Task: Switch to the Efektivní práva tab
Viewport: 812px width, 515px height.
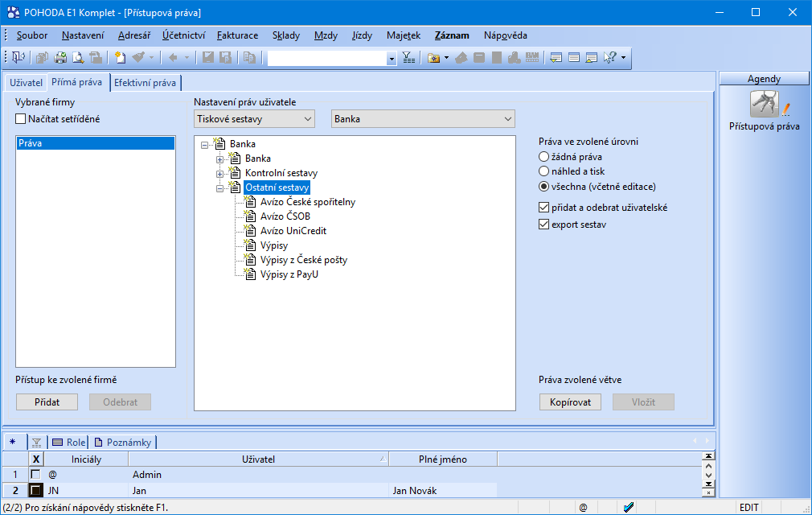Action: click(x=146, y=82)
